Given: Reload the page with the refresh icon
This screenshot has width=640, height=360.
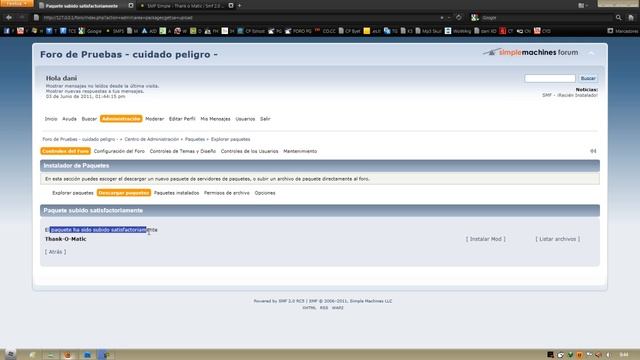Looking at the screenshot, I should coord(459,18).
